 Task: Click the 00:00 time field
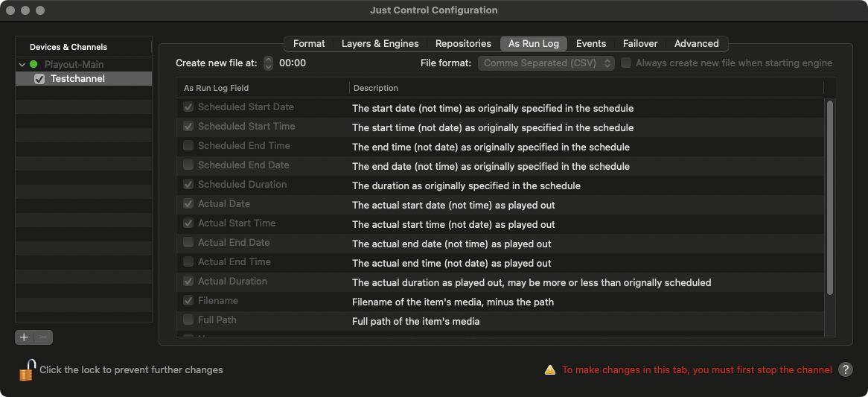click(293, 63)
